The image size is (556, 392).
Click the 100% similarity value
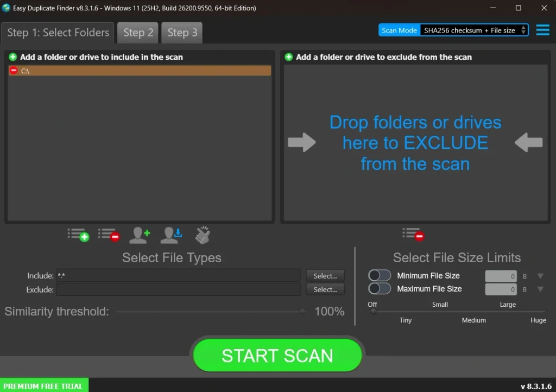pos(330,311)
